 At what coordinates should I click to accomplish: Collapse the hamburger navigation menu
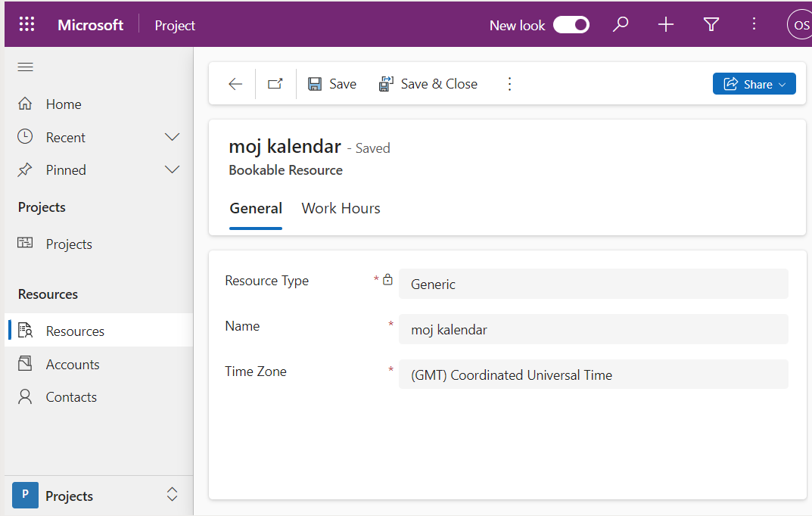pyautogui.click(x=26, y=67)
